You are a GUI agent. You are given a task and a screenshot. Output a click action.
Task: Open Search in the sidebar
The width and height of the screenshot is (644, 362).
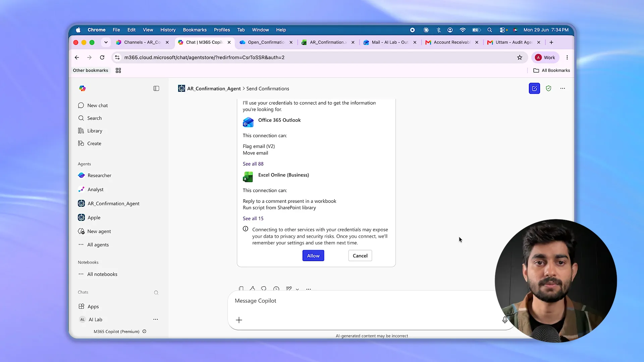pos(90,118)
